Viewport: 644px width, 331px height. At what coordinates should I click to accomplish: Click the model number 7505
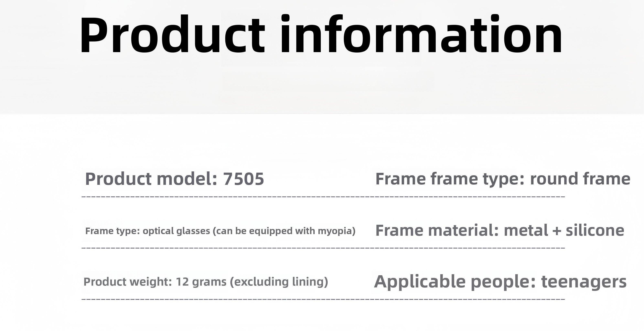[244, 179]
